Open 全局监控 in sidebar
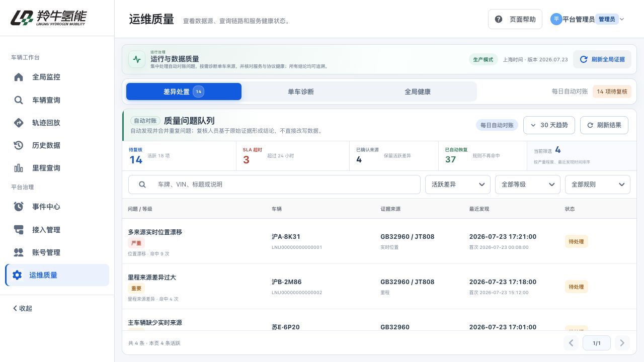 57,77
